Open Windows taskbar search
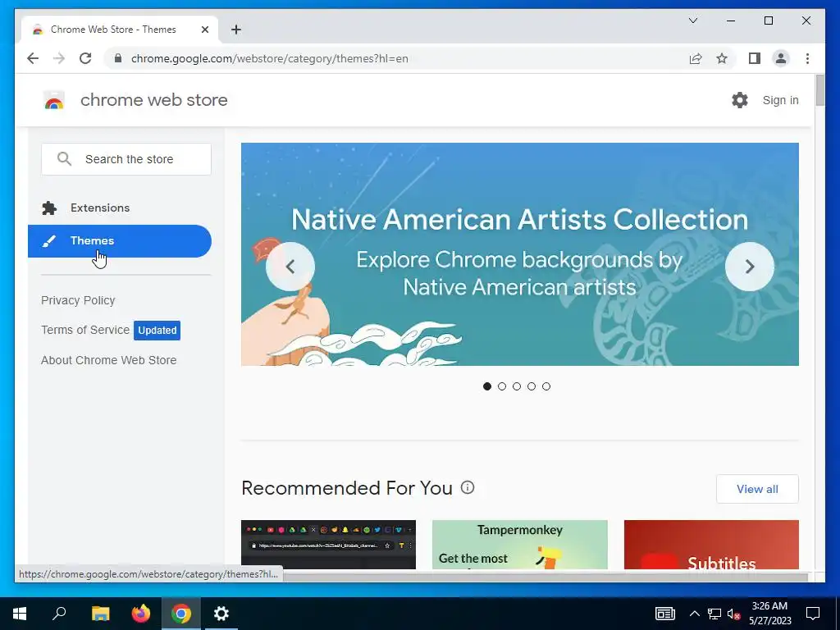Image resolution: width=840 pixels, height=630 pixels. [x=59, y=614]
